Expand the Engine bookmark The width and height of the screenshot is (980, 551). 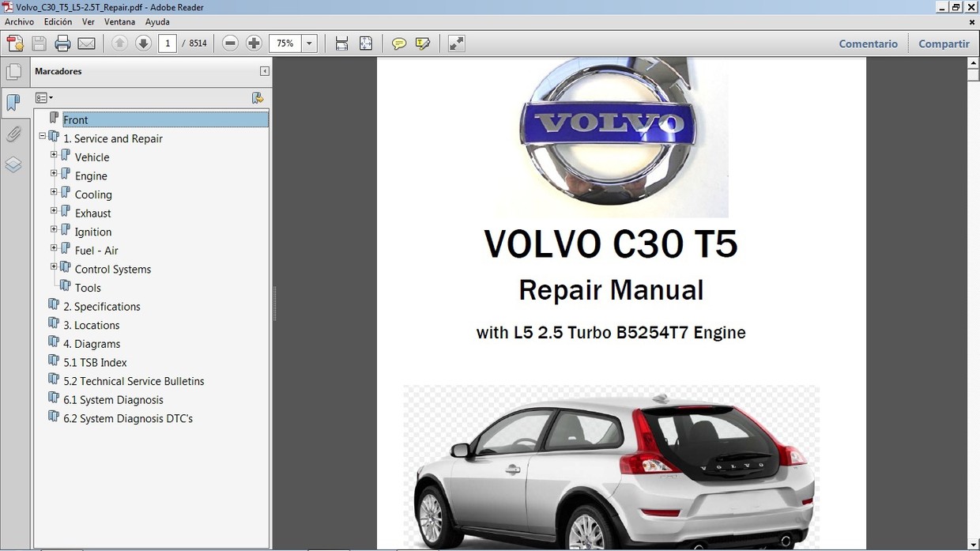click(54, 173)
